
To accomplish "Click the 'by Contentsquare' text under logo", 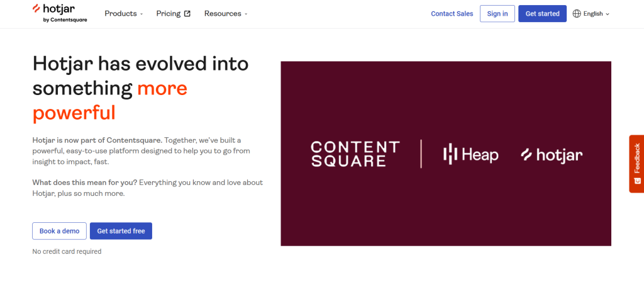I will coord(65,20).
